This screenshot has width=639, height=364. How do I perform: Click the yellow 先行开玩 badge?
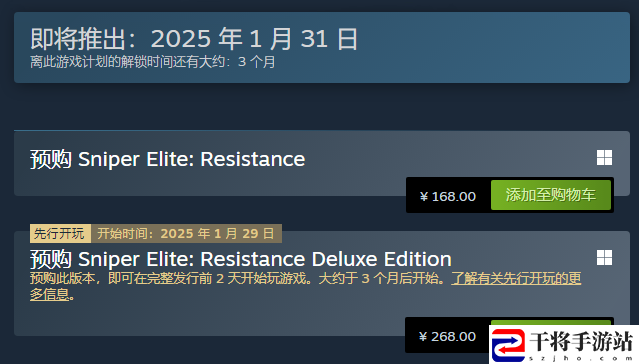pos(60,234)
